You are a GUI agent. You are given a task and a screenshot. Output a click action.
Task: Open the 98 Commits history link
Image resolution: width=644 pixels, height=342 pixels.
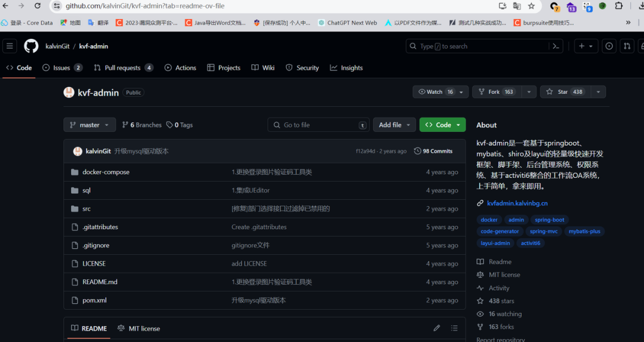(x=434, y=151)
